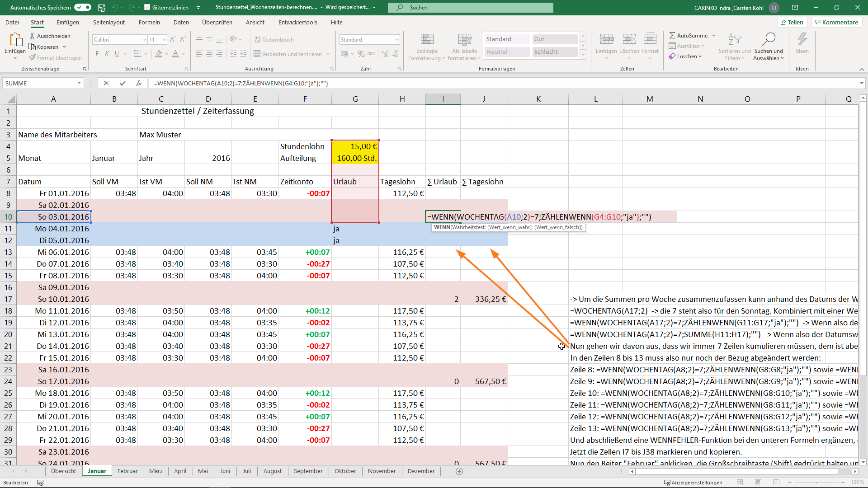Collapse the ribbon chevron
Viewport: 868px width, 488px height.
point(862,69)
